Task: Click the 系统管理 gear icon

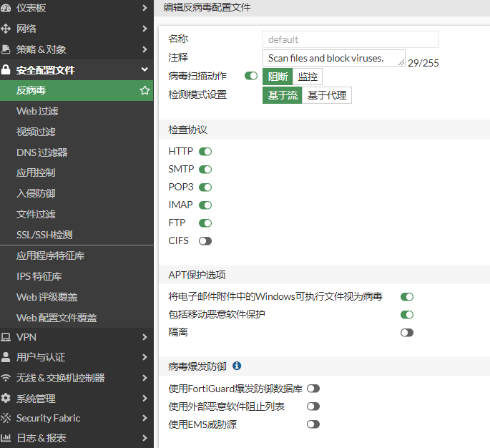Action: [x=6, y=399]
